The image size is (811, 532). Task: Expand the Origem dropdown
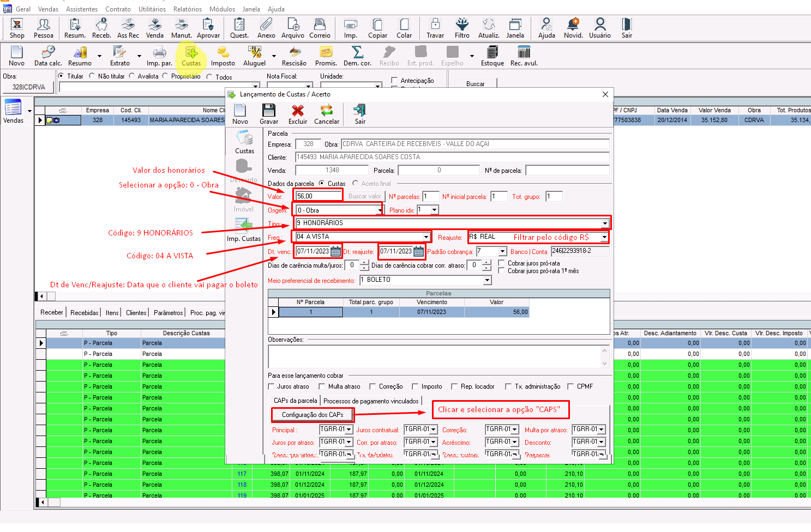pyautogui.click(x=380, y=210)
